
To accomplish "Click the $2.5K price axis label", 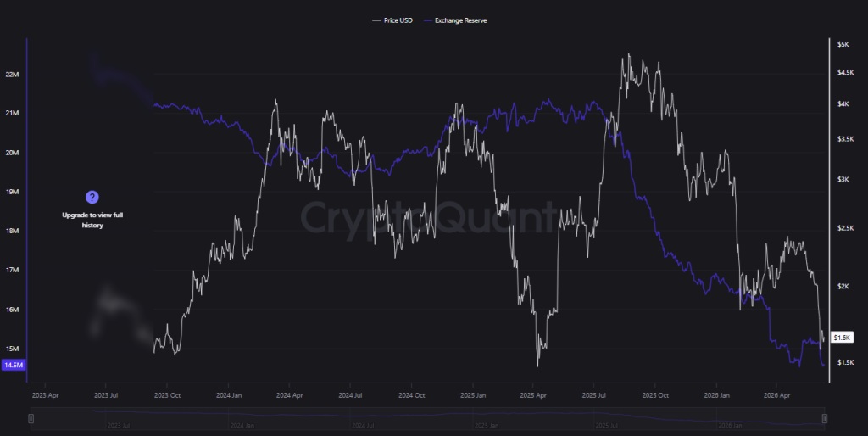I will pos(845,228).
